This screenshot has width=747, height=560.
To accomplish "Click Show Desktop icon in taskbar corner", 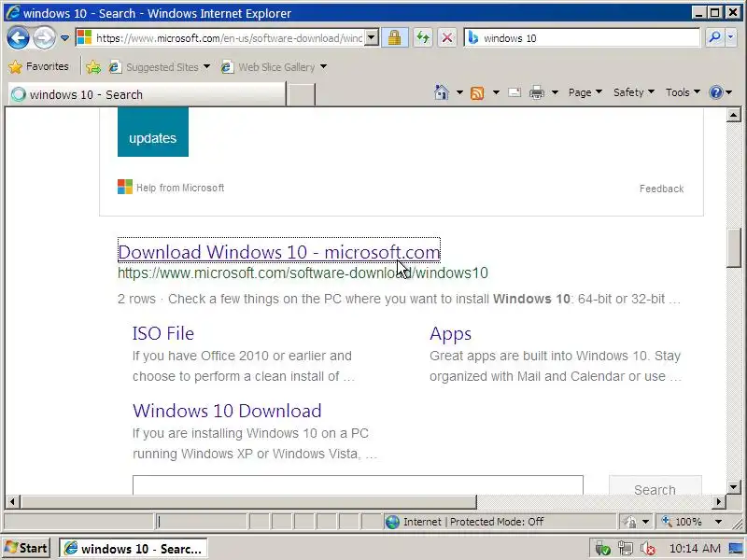I will pyautogui.click(x=736, y=549).
